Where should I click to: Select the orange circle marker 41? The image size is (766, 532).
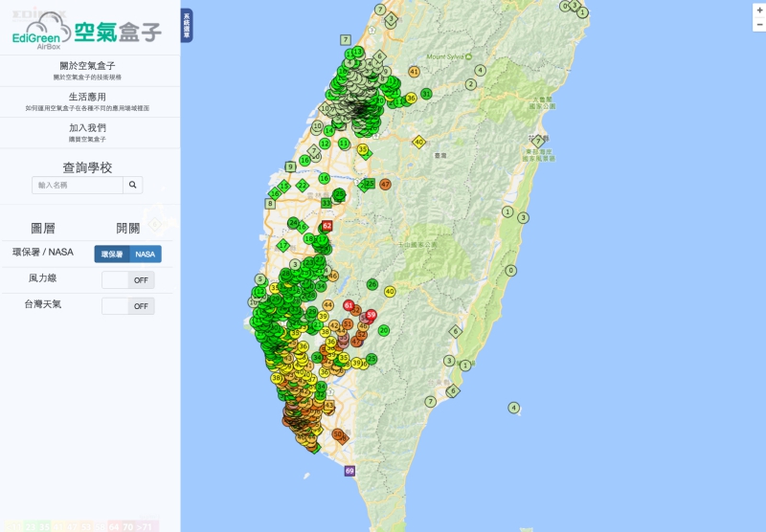click(x=415, y=72)
